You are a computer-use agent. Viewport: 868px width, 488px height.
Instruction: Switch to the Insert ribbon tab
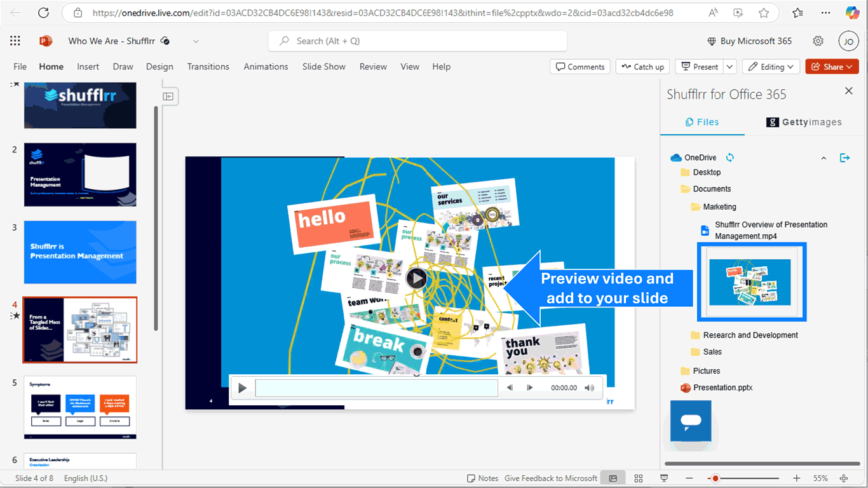(x=88, y=67)
